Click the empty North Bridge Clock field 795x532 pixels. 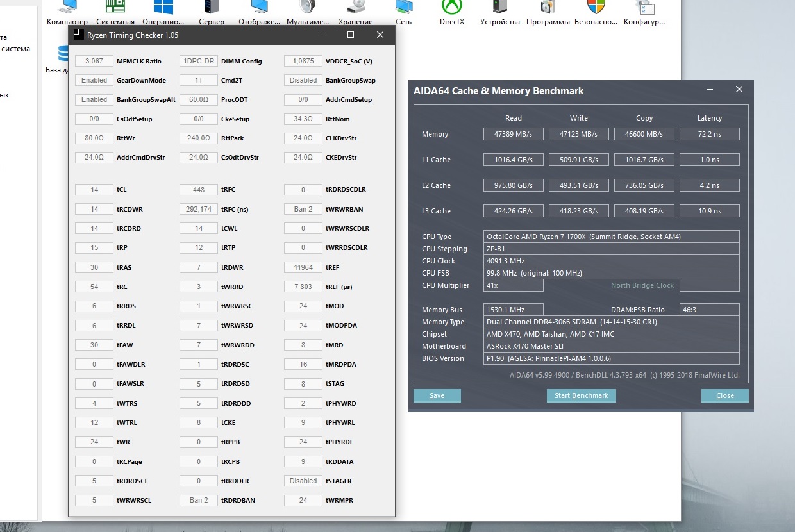pyautogui.click(x=710, y=285)
